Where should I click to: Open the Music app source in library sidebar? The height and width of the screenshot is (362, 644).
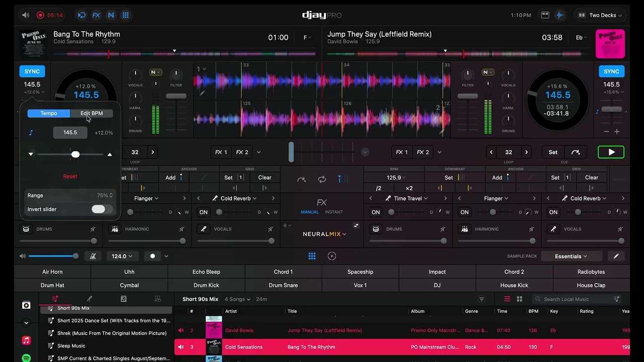(26, 340)
